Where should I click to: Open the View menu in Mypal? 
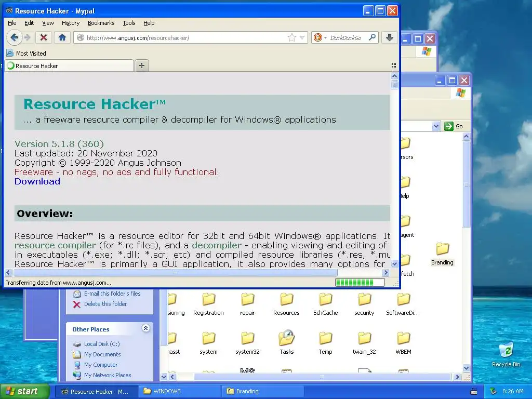tap(48, 23)
